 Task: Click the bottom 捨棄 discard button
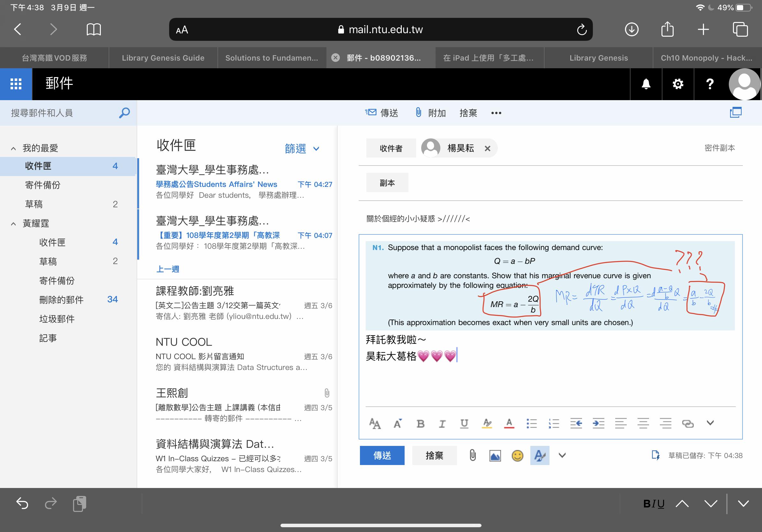(x=434, y=455)
